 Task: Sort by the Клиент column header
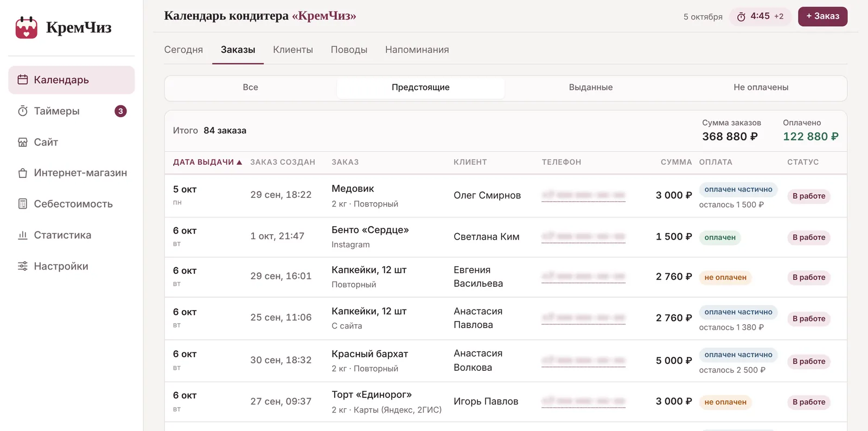tap(470, 162)
